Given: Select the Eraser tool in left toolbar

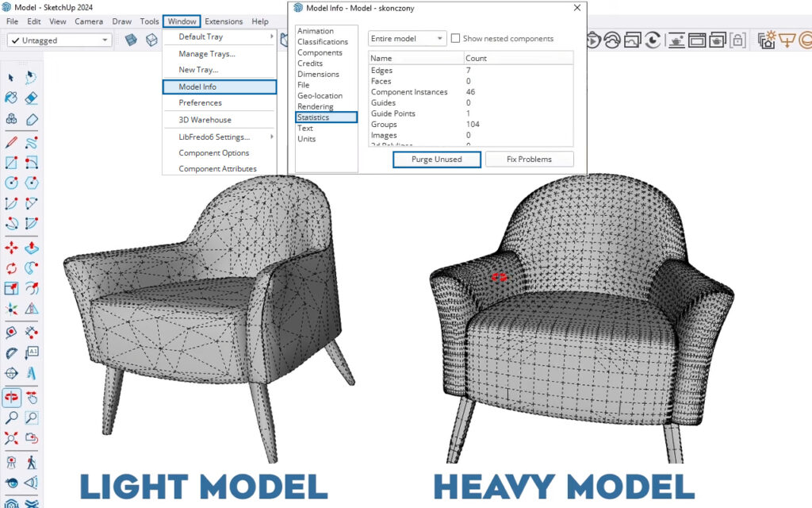Looking at the screenshot, I should (32, 98).
